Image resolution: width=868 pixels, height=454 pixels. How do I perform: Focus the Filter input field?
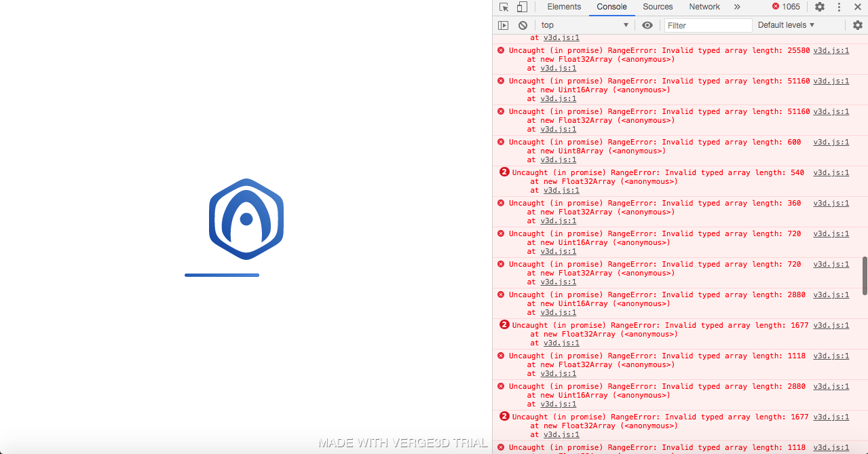click(708, 25)
